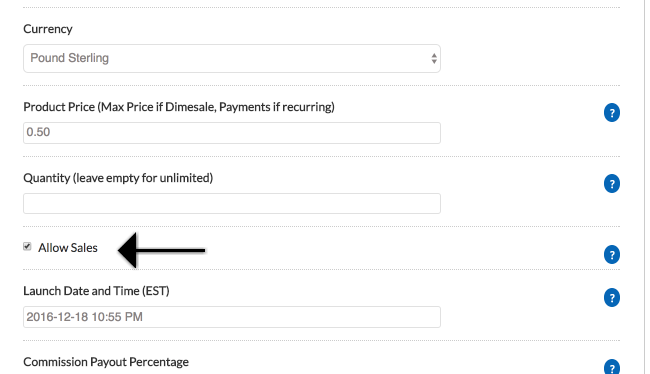Click the vertical scrollbar on right edge
The width and height of the screenshot is (650, 374).
click(647, 187)
